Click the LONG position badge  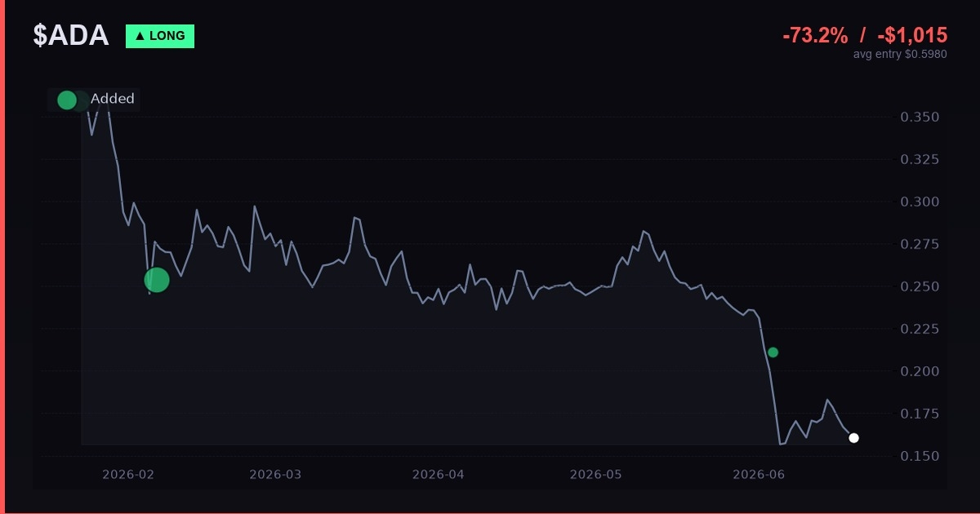[x=160, y=36]
